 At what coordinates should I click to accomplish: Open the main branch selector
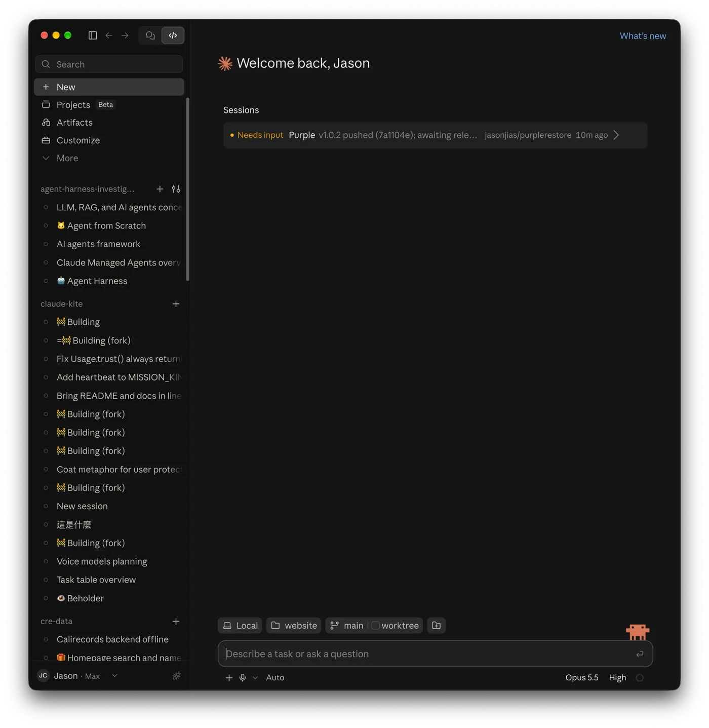tap(347, 626)
